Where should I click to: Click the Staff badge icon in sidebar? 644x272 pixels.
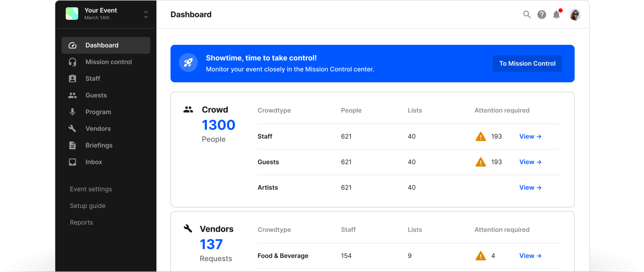pyautogui.click(x=72, y=79)
